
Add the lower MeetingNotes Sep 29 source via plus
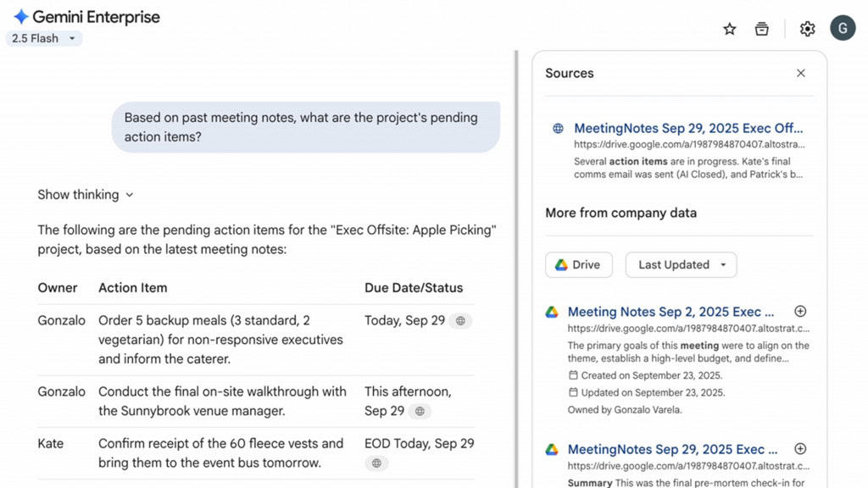point(800,449)
